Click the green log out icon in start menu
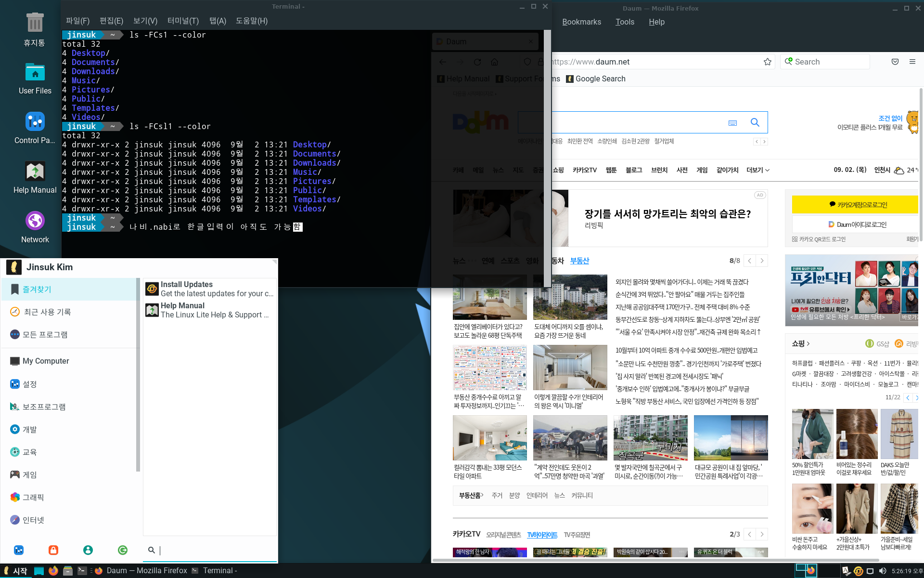The height and width of the screenshot is (578, 924). pyautogui.click(x=123, y=550)
